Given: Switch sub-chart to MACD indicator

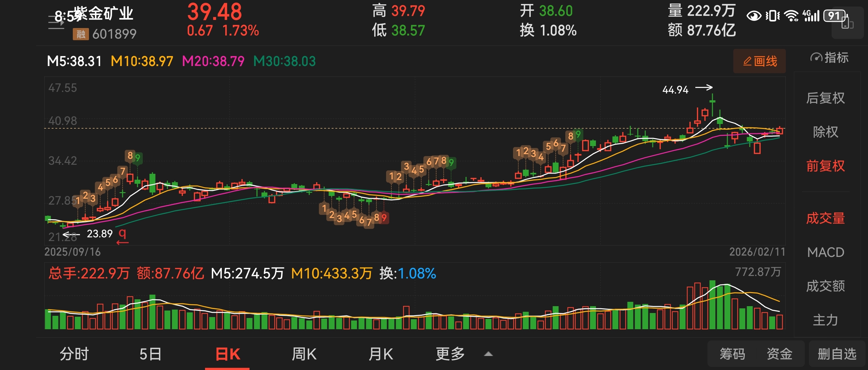Looking at the screenshot, I should [x=825, y=252].
